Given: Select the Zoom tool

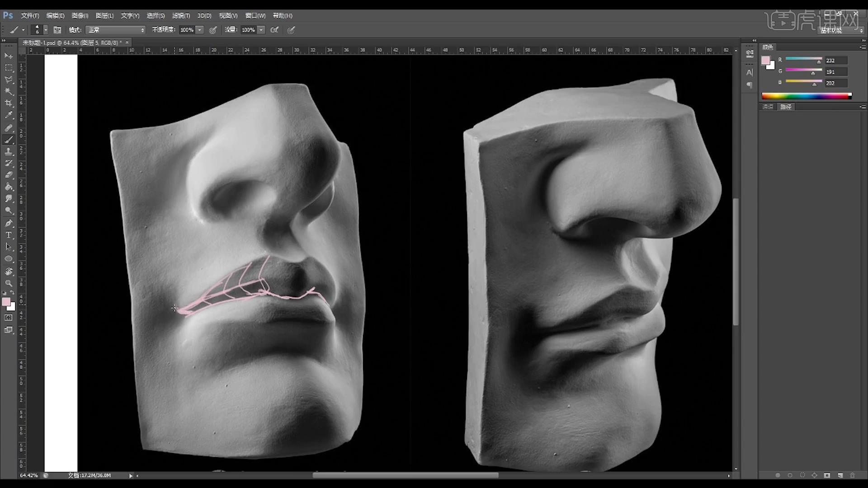Looking at the screenshot, I should [9, 283].
